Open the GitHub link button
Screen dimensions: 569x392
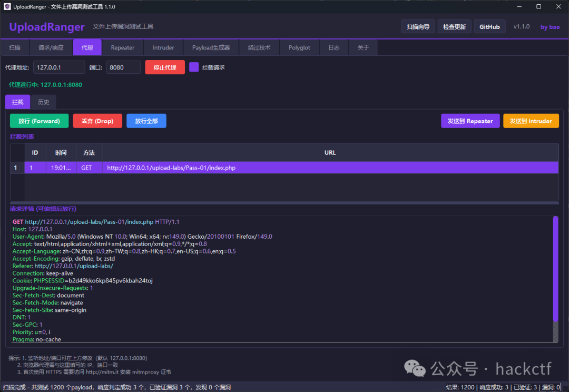(489, 26)
